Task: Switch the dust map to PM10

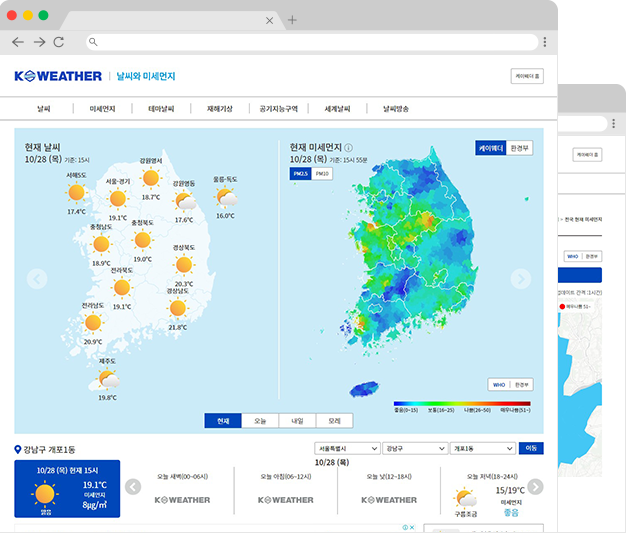Action: click(322, 173)
